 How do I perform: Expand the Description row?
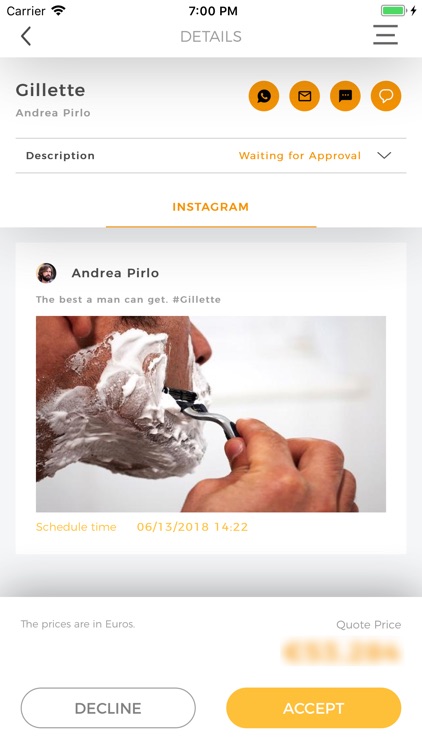pyautogui.click(x=211, y=155)
